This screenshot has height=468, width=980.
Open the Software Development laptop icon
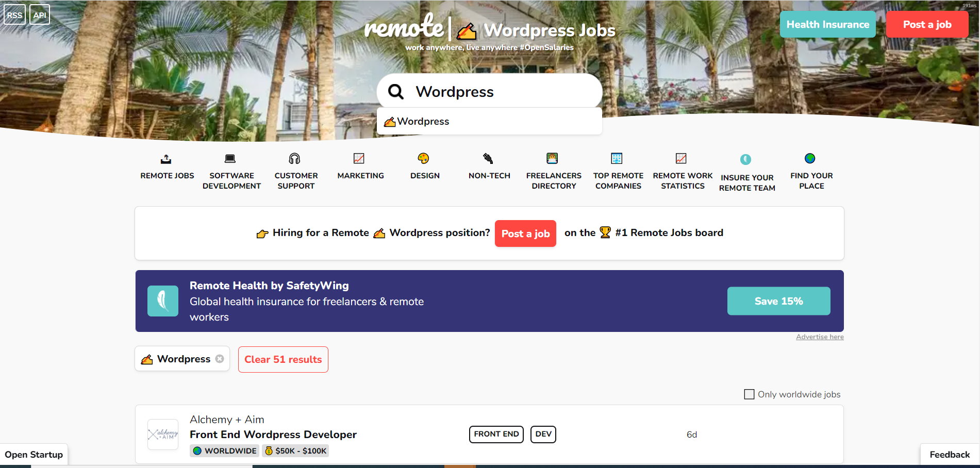pos(230,159)
